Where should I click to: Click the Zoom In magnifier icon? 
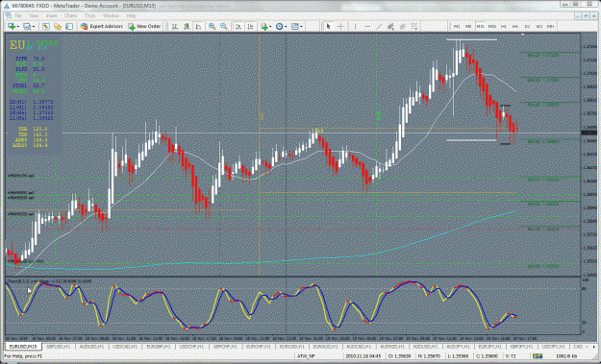tap(212, 26)
